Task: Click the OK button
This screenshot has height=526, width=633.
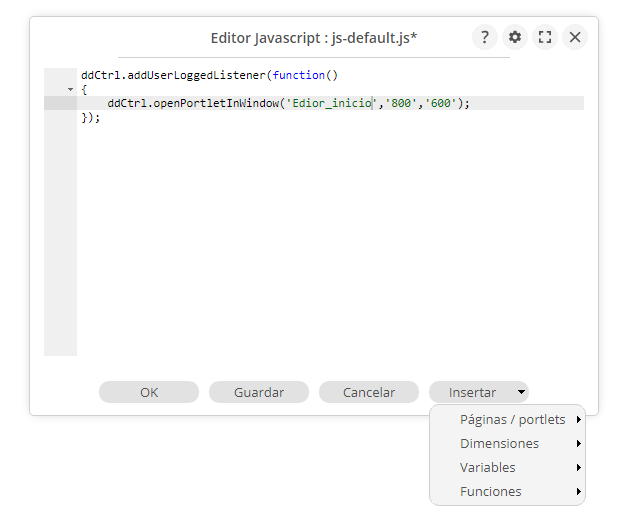Action: 149,392
